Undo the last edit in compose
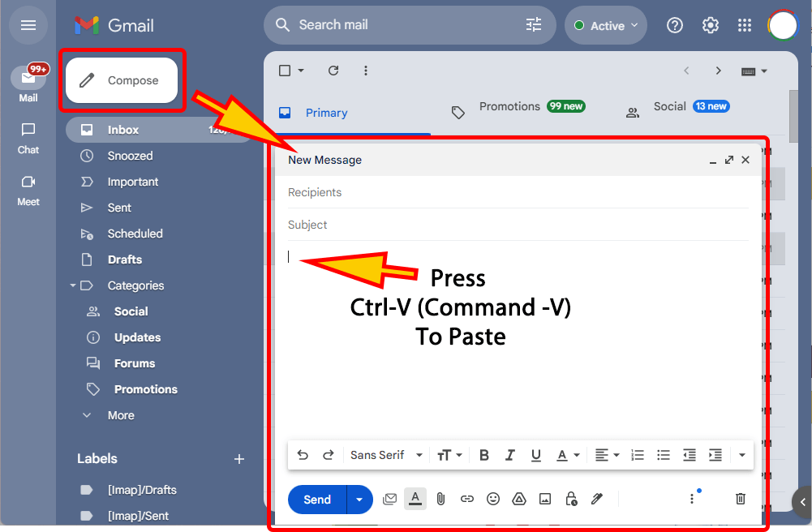 click(303, 455)
